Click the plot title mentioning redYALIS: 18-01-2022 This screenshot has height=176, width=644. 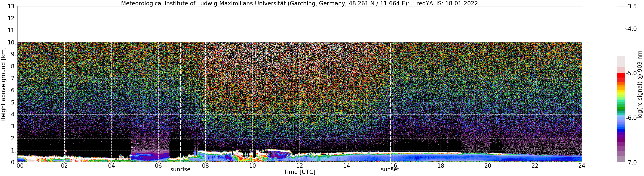coord(299,3)
